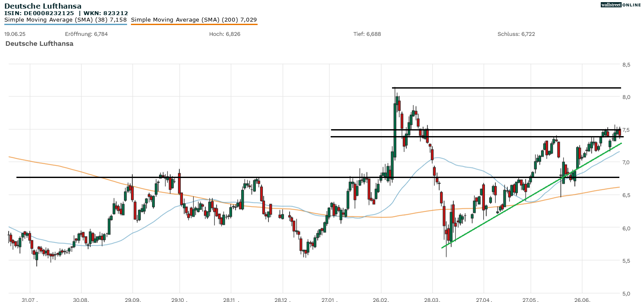Click the 'Tief: 6,688' value

pos(367,34)
